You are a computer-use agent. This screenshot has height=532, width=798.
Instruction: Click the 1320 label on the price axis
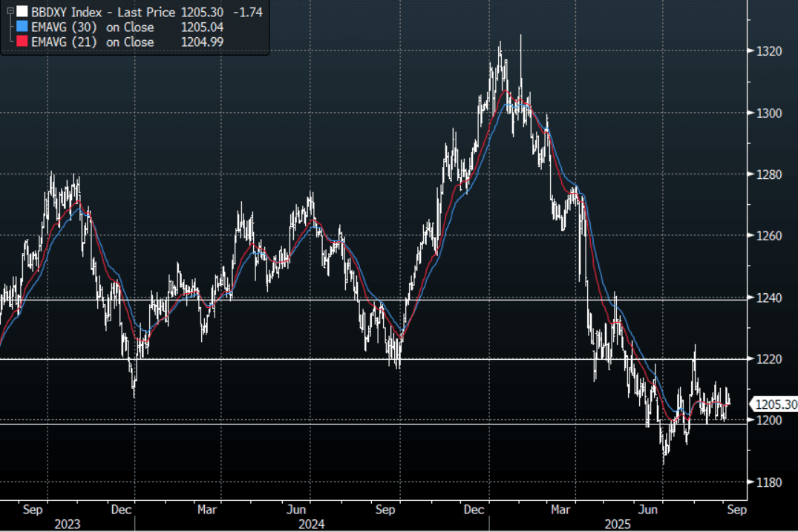tap(769, 51)
